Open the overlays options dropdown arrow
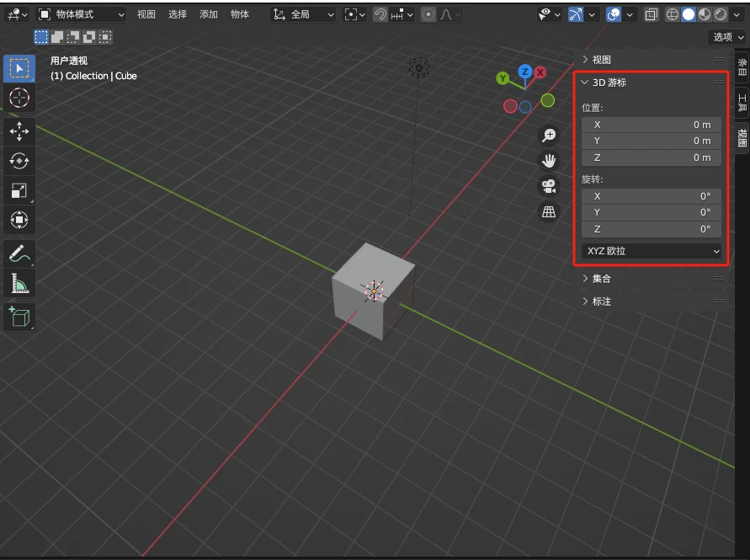750x560 pixels. [x=630, y=14]
